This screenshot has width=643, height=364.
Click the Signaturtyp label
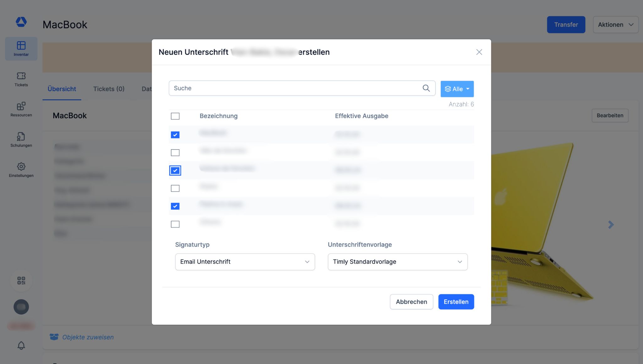(x=192, y=244)
